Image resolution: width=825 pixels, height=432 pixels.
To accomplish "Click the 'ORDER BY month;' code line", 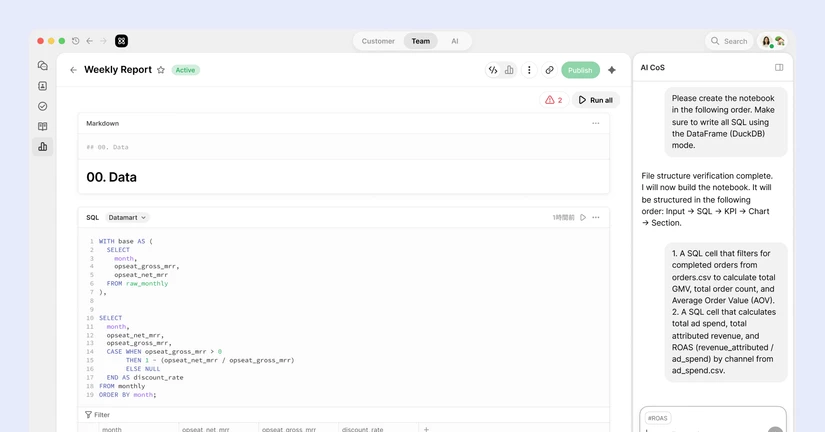I will 128,395.
